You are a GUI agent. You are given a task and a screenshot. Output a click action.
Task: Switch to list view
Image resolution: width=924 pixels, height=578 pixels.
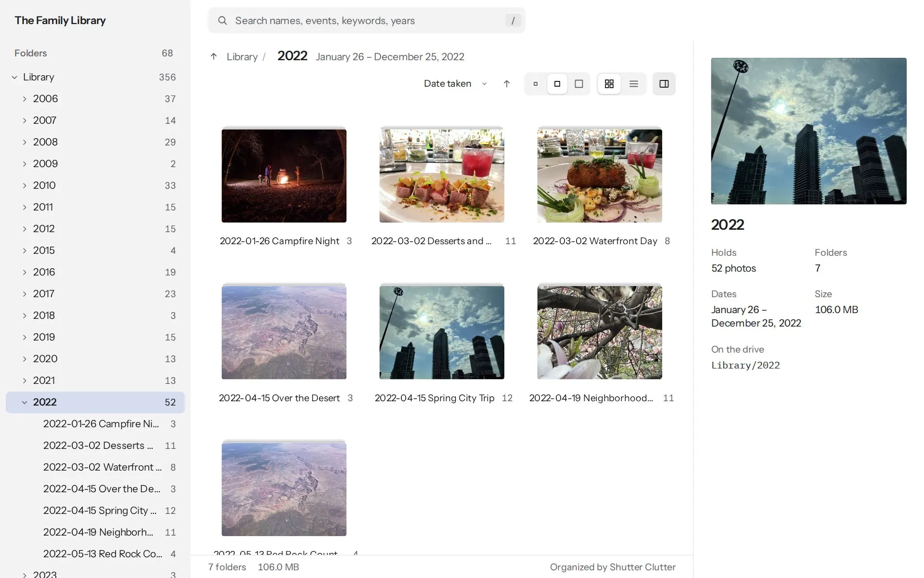click(x=634, y=84)
